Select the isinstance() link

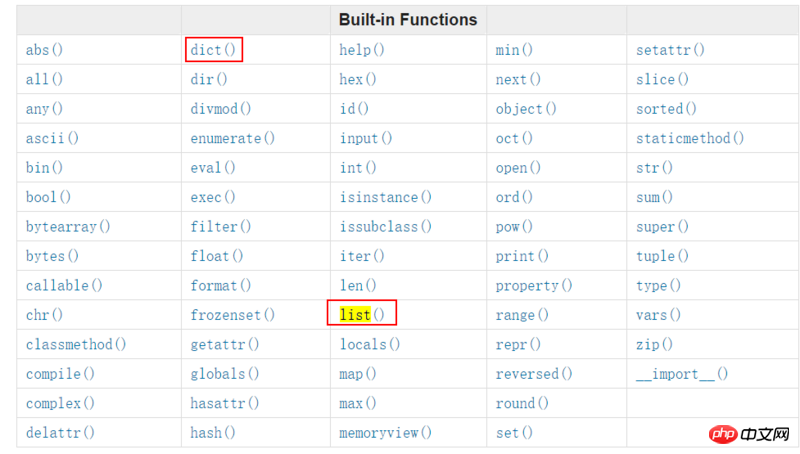[385, 197]
